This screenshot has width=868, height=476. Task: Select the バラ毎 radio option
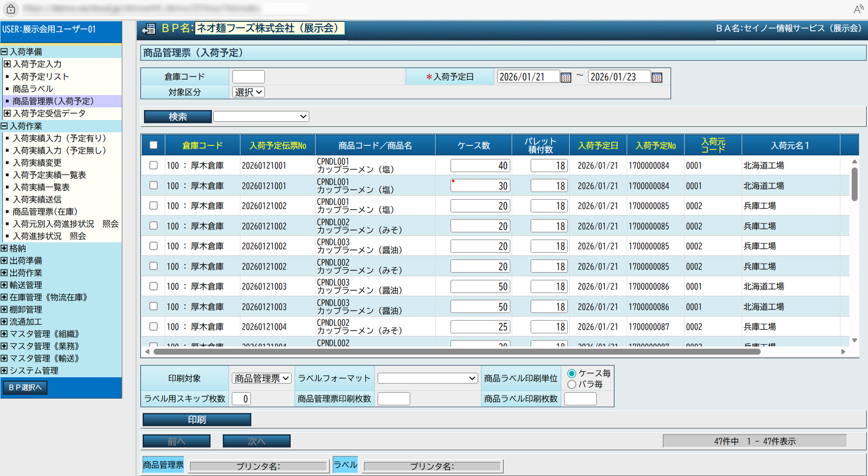(x=571, y=384)
